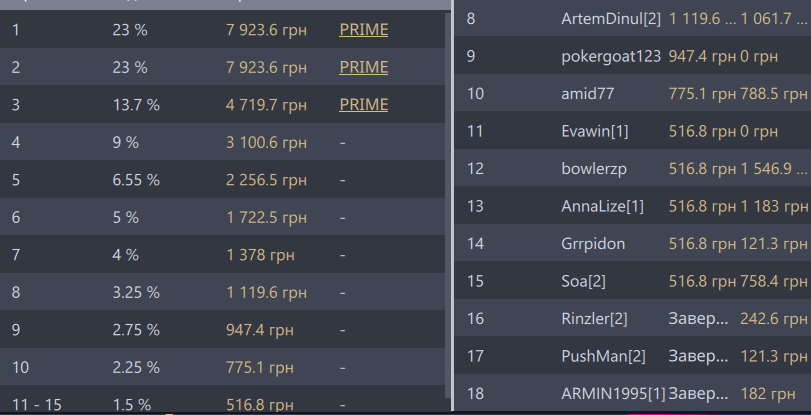Screen dimensions: 811x415
Task: Open the PRIME link in place 2 row
Action: tap(363, 67)
